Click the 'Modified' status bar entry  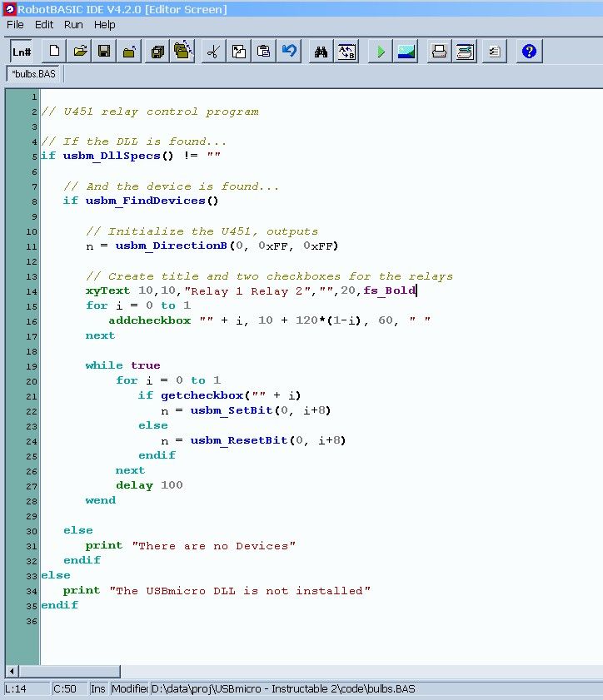click(130, 689)
